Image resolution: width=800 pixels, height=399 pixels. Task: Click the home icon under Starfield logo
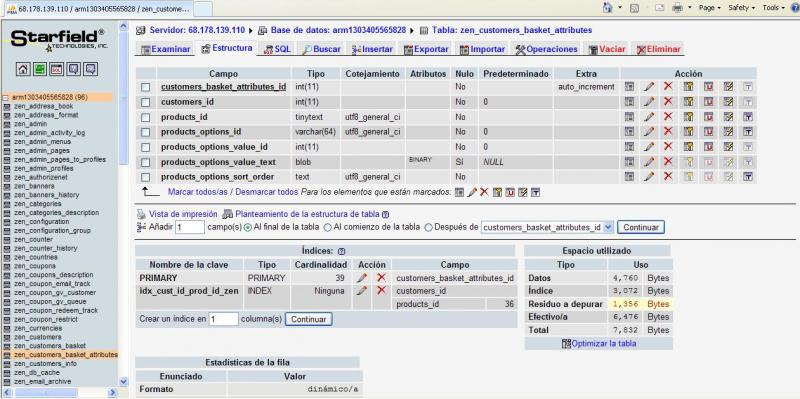[22, 69]
